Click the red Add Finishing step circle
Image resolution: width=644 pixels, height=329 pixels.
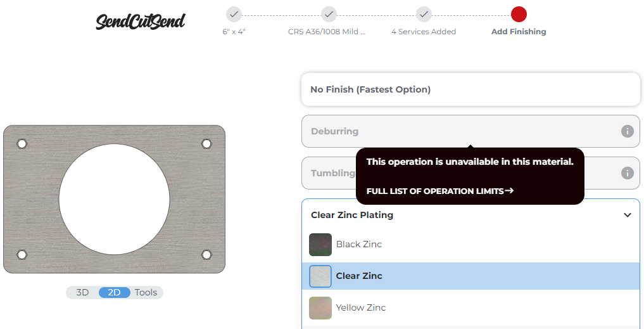519,14
